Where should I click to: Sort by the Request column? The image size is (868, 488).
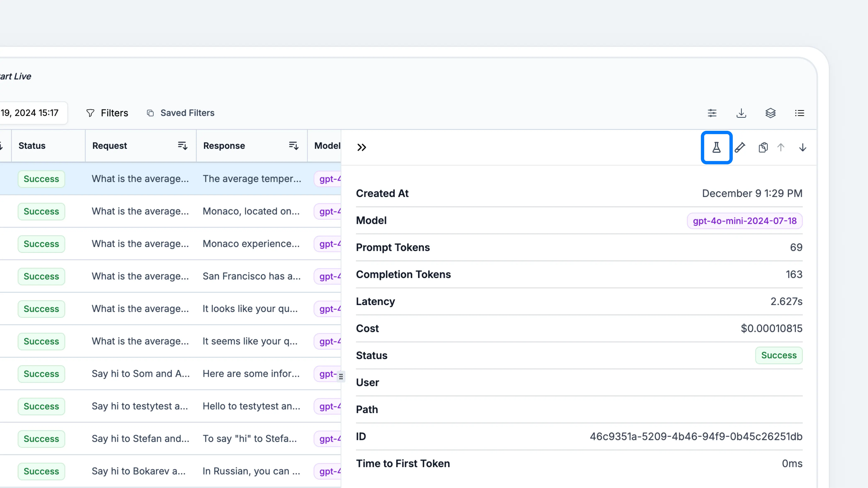click(x=182, y=146)
